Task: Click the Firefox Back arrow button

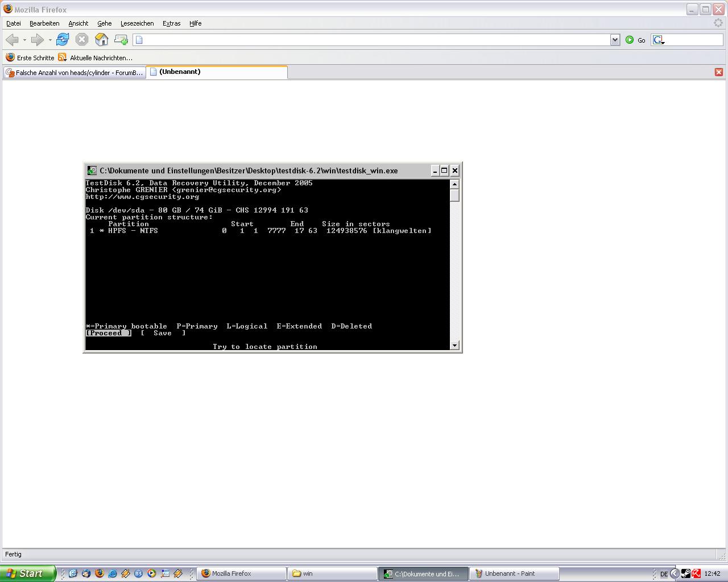Action: tap(12, 40)
